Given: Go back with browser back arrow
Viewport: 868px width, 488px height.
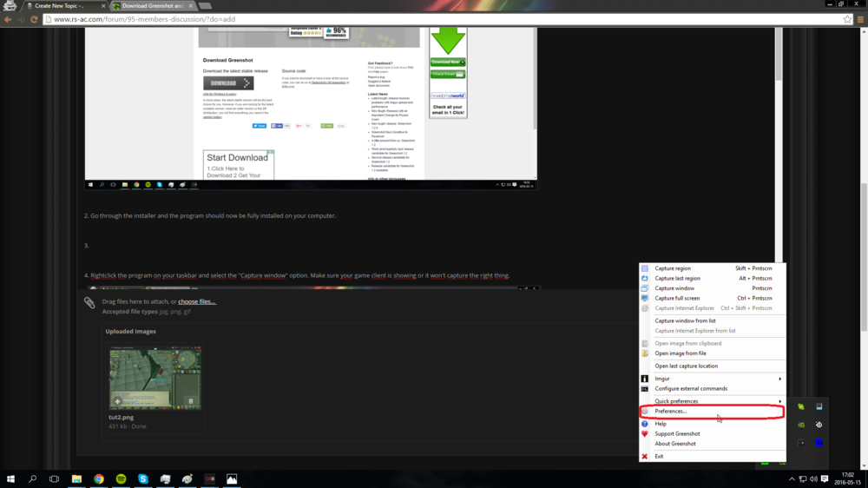Looking at the screenshot, I should [8, 19].
